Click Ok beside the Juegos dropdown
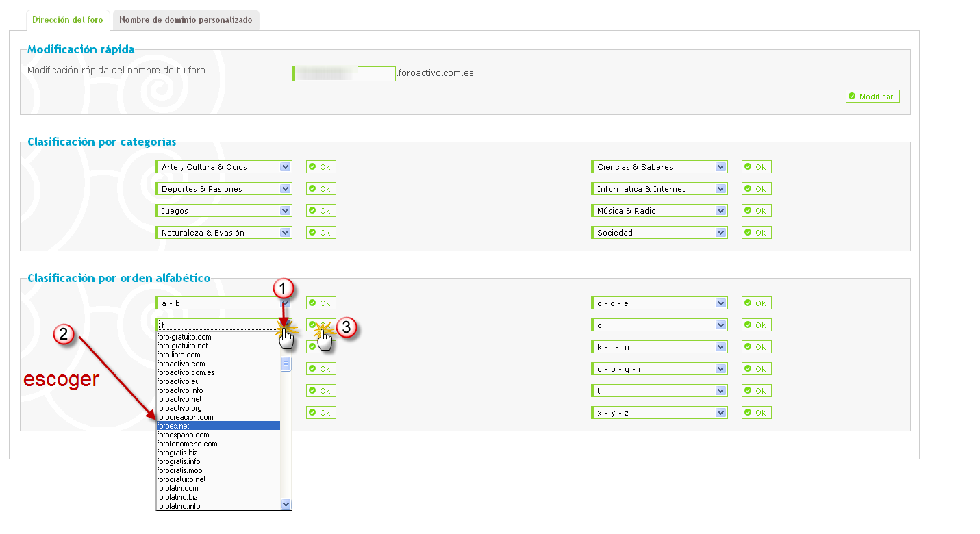The height and width of the screenshot is (534, 980). pyautogui.click(x=321, y=211)
